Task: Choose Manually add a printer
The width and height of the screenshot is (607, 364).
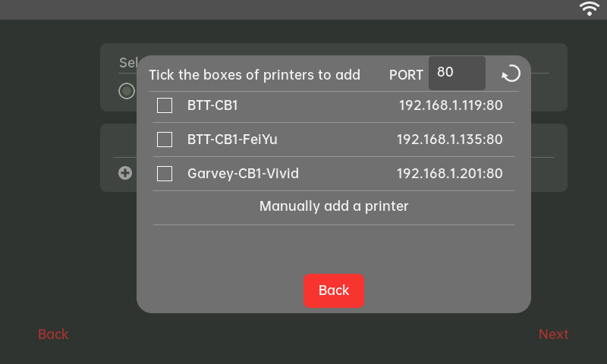Action: coord(334,206)
